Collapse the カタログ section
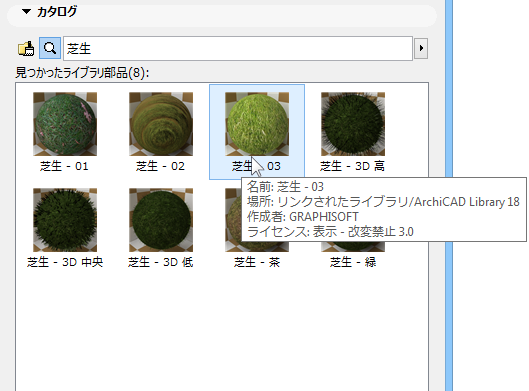The image size is (529, 391). coord(26,12)
